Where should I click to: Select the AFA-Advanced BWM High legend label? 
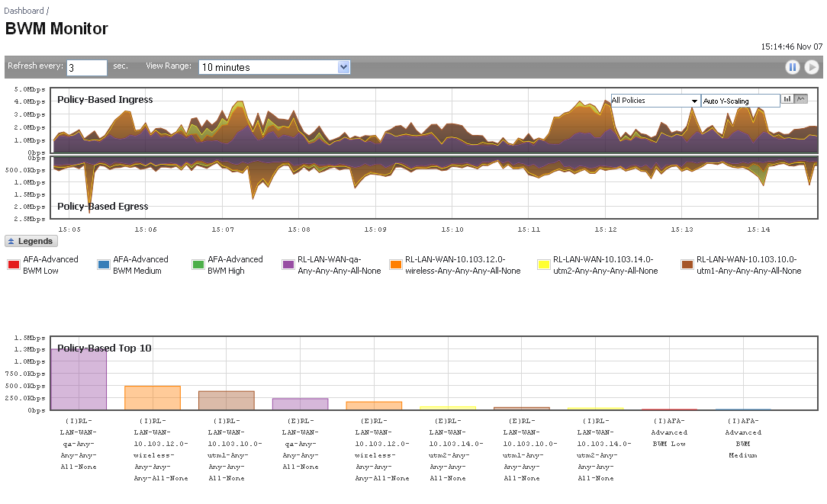point(235,265)
